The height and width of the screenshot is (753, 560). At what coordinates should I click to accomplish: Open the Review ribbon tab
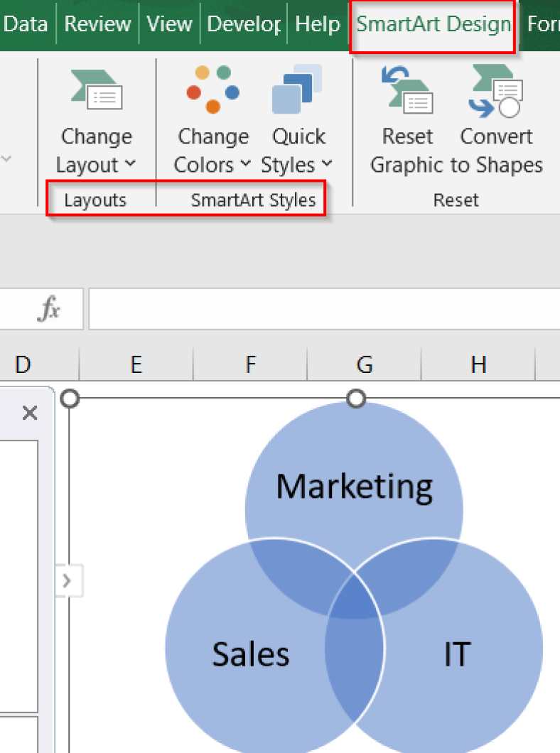(97, 23)
